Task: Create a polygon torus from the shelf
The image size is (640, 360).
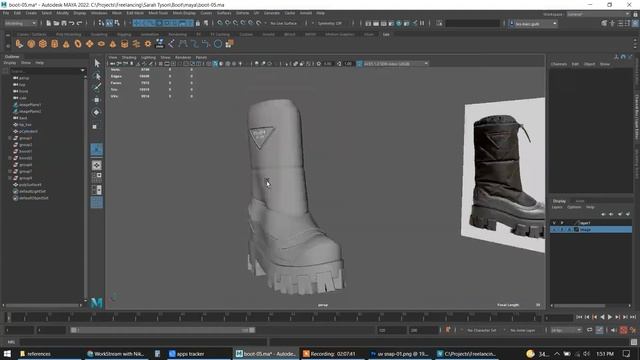Action: pyautogui.click(x=78, y=44)
